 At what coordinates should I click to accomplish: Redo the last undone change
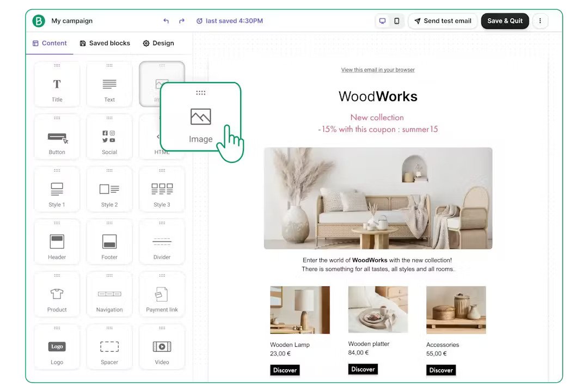point(182,21)
